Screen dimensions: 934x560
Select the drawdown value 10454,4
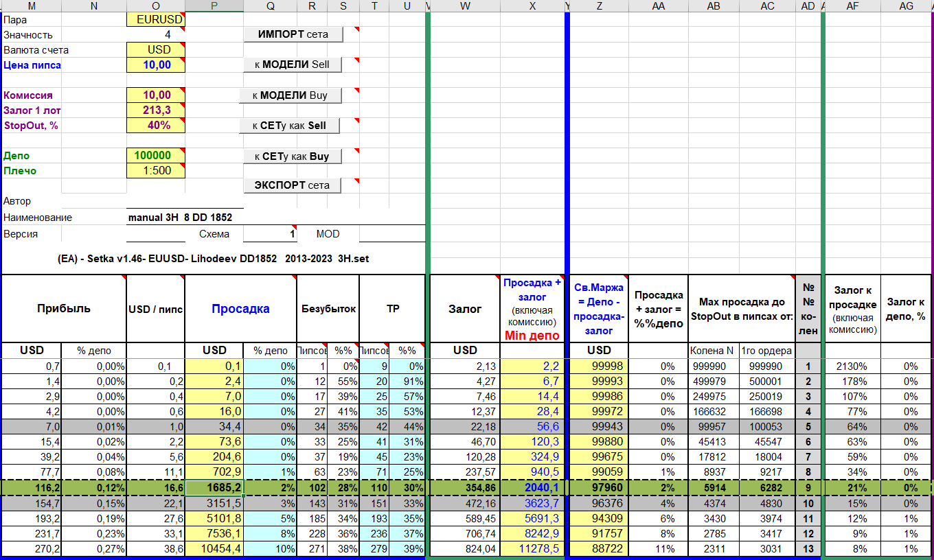(x=214, y=548)
